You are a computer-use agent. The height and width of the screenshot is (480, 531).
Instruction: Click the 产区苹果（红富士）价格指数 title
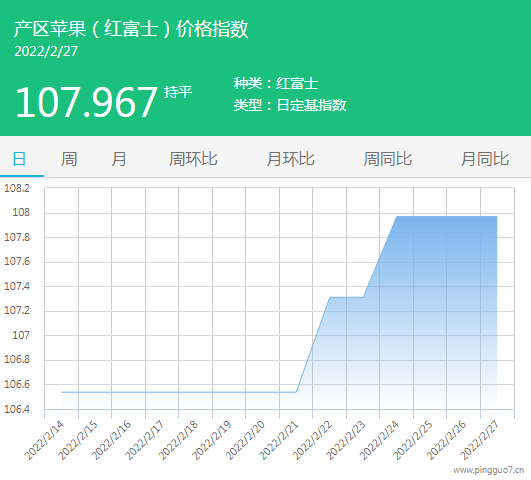[131, 28]
